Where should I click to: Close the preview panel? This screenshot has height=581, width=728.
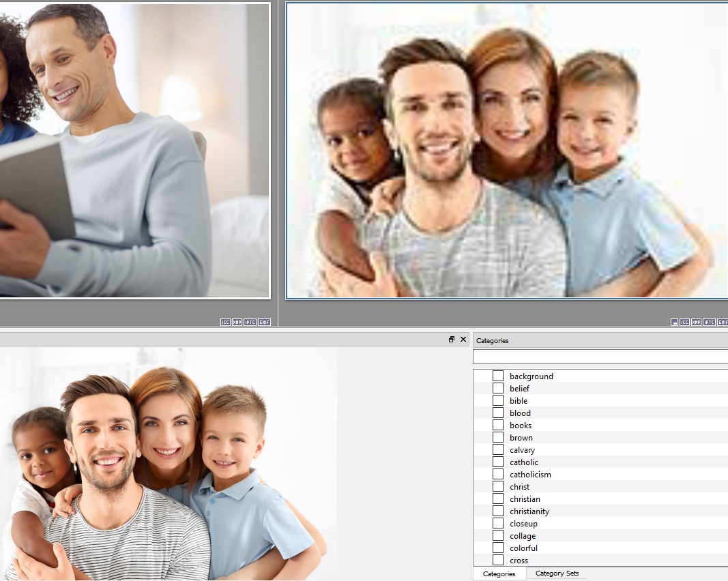click(x=463, y=339)
